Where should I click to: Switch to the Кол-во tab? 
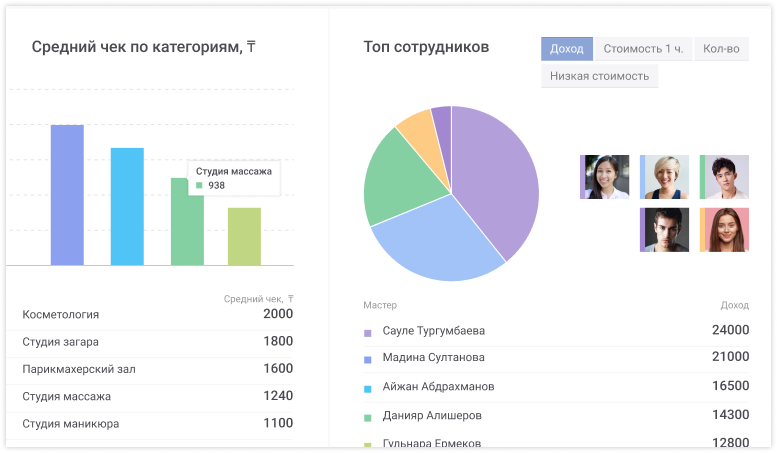[721, 49]
